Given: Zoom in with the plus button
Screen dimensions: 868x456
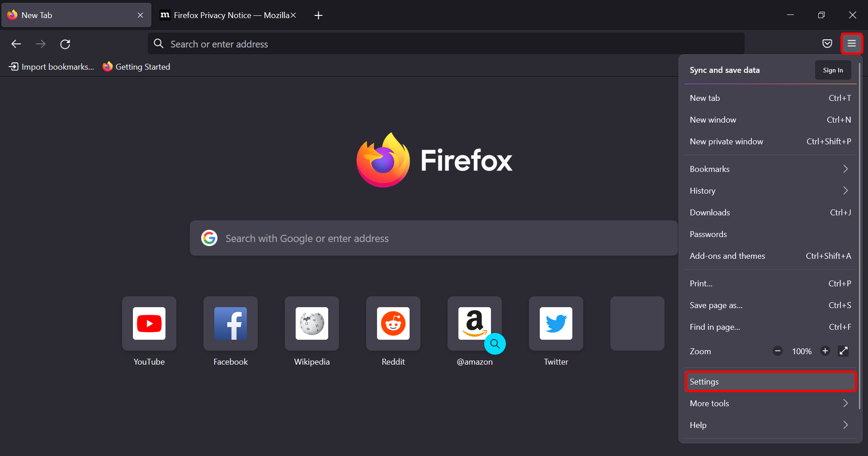Looking at the screenshot, I should tap(825, 351).
